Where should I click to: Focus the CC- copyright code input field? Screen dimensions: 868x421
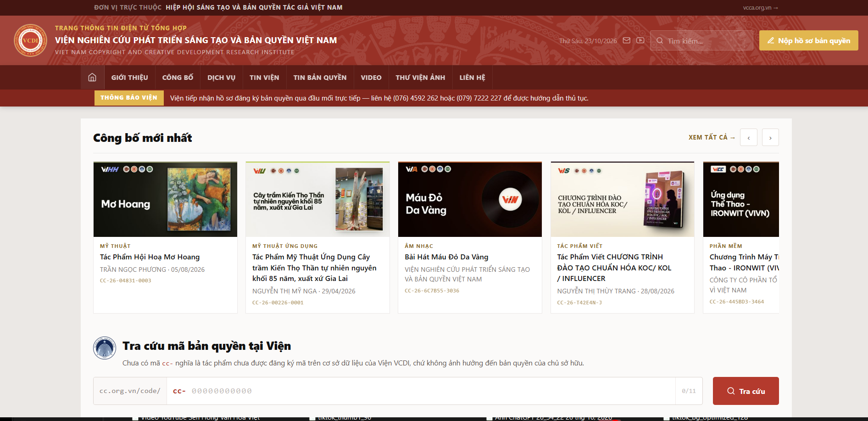[x=421, y=391]
